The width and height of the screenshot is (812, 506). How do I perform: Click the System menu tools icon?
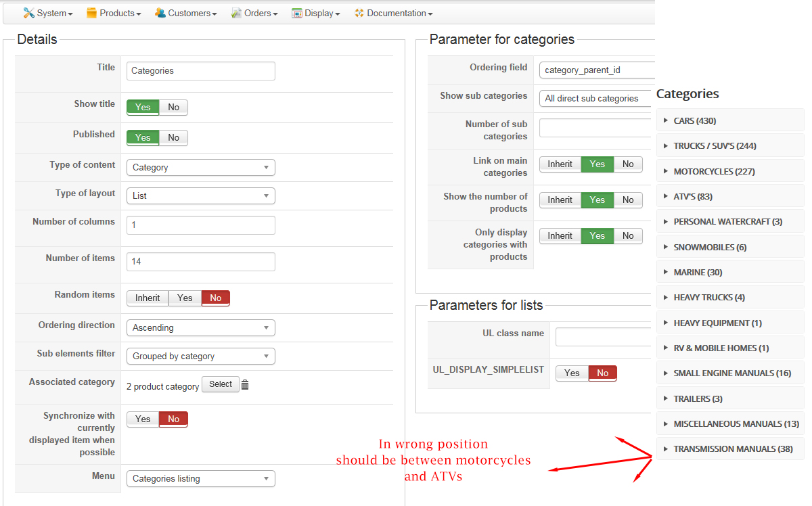28,13
